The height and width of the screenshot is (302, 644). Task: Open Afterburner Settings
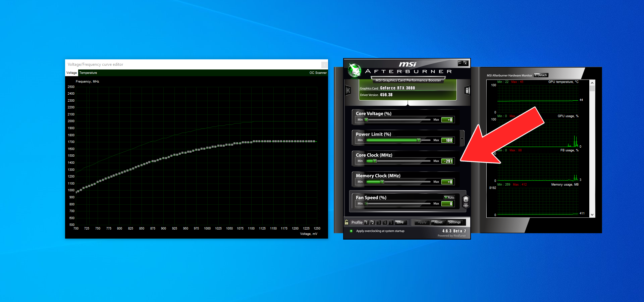[x=454, y=222]
